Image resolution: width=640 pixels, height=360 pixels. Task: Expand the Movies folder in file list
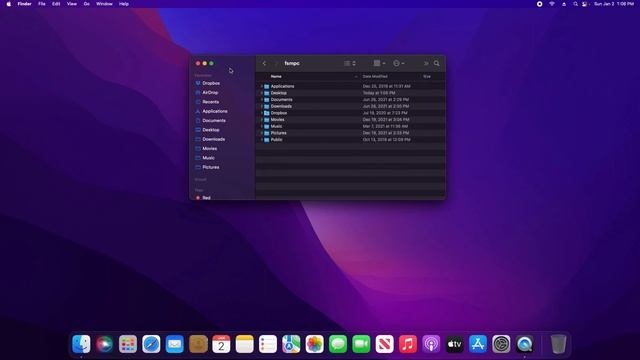click(261, 120)
